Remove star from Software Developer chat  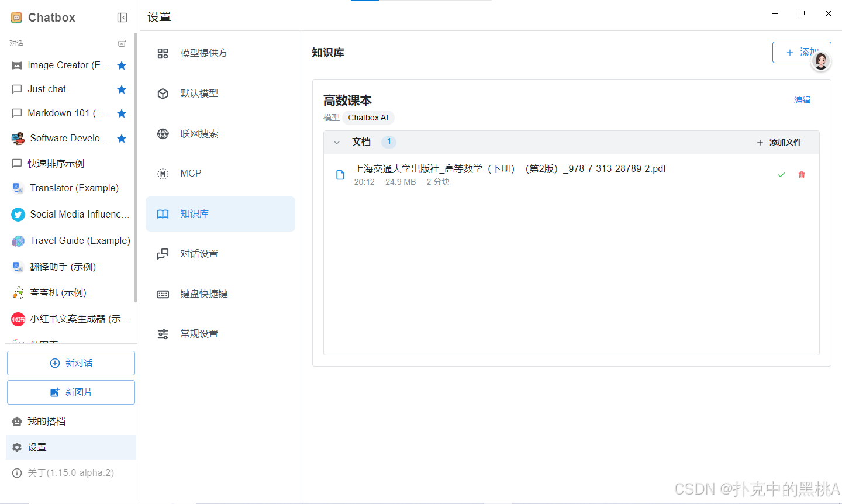[122, 139]
